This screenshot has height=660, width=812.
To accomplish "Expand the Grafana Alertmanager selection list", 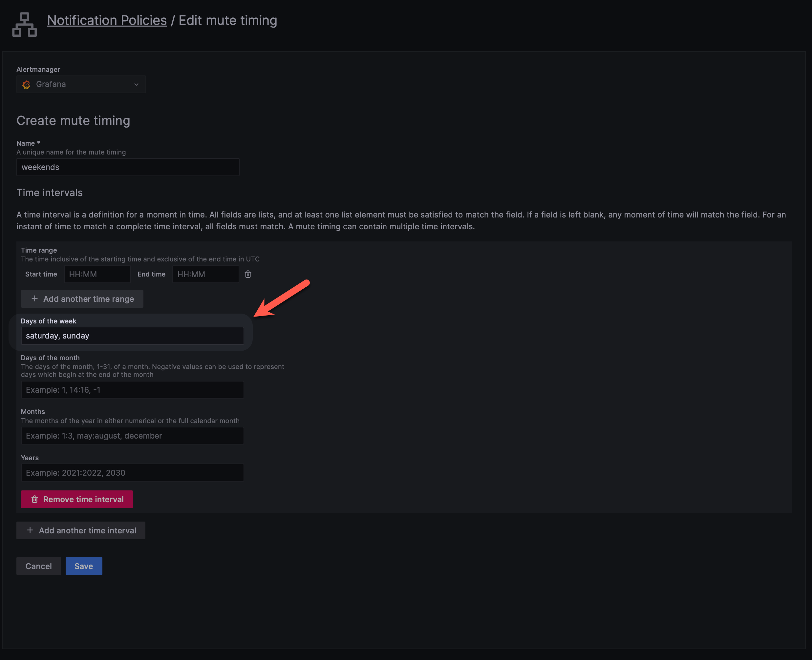I will pyautogui.click(x=81, y=84).
